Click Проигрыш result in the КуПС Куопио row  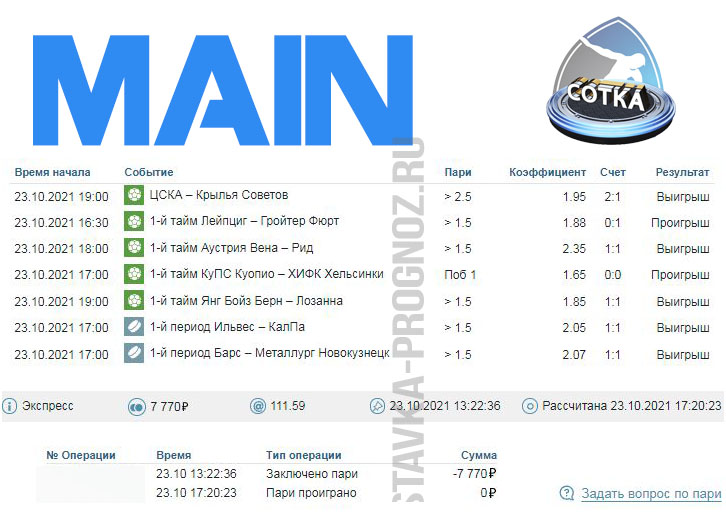tap(680, 275)
